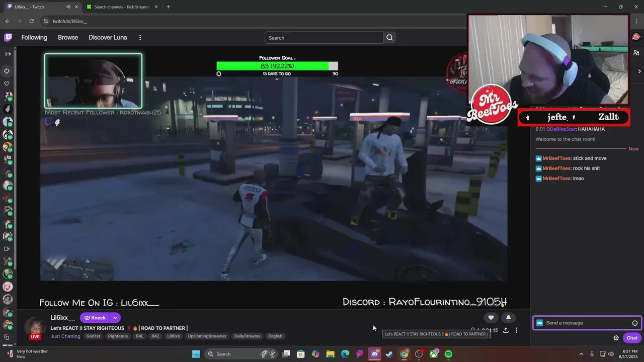Open Spotify from the taskbar
Viewport: 644px width, 362px height.
click(448, 354)
